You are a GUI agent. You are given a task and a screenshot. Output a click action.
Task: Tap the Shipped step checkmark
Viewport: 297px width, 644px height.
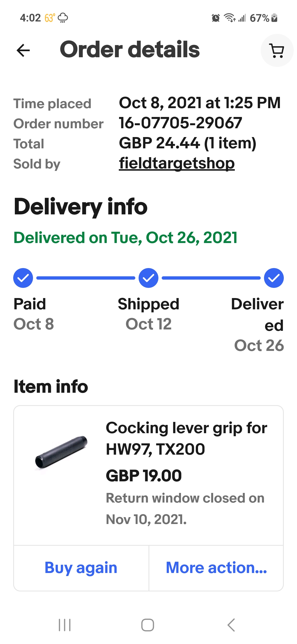pyautogui.click(x=148, y=278)
